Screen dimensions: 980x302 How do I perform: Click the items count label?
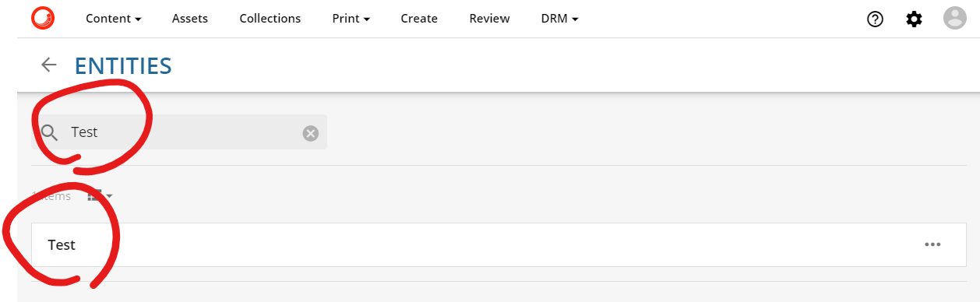click(x=51, y=196)
